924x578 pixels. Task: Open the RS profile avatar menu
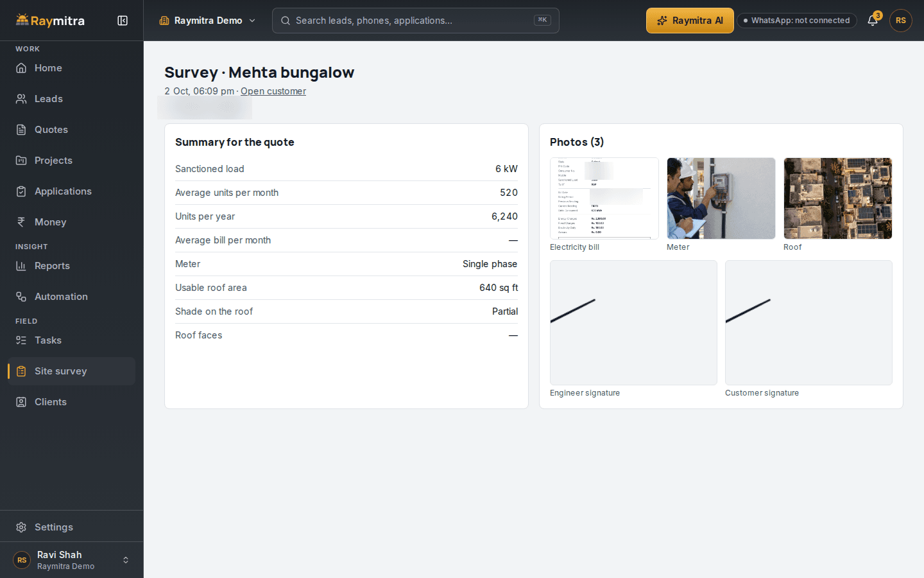pos(901,21)
